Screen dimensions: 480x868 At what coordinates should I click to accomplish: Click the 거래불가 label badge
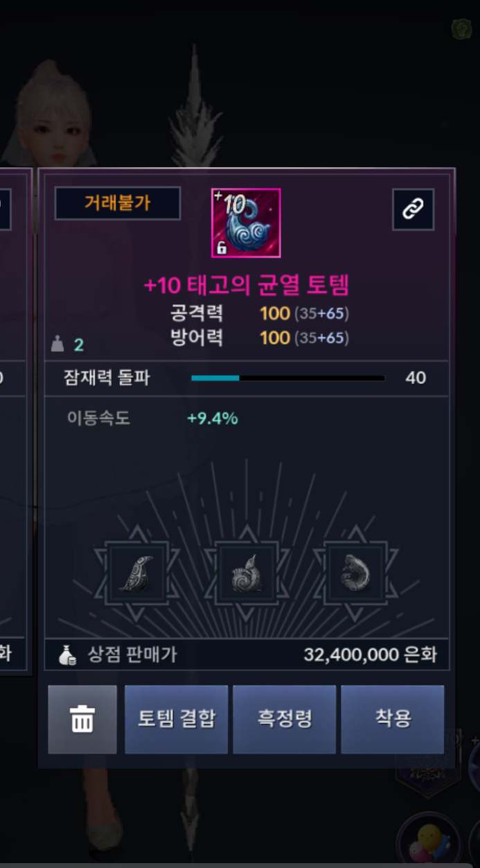[118, 203]
